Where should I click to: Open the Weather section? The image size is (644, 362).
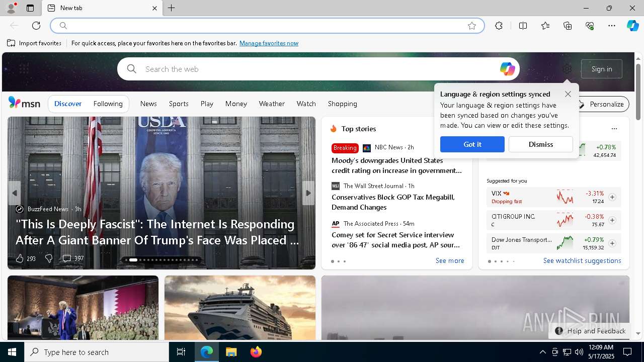coord(272,104)
